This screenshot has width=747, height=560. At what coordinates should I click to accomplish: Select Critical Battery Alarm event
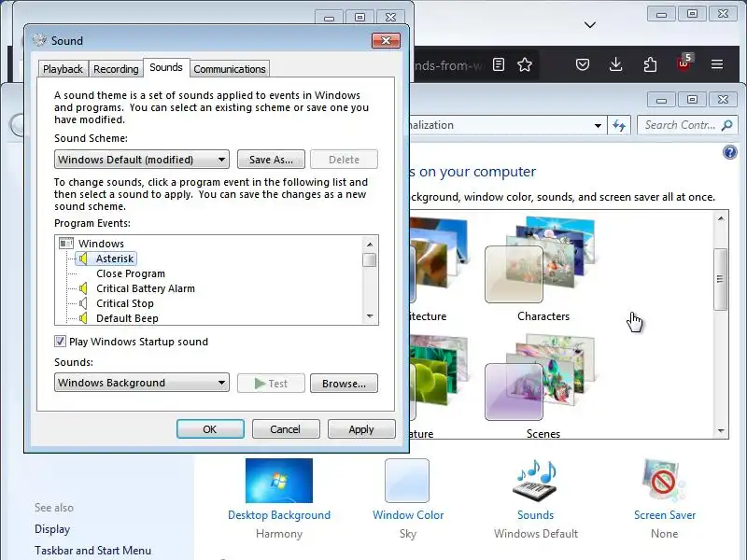click(146, 288)
